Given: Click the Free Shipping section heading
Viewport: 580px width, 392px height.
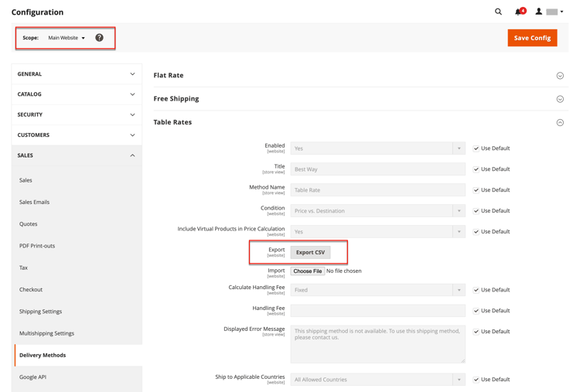Looking at the screenshot, I should tap(176, 99).
